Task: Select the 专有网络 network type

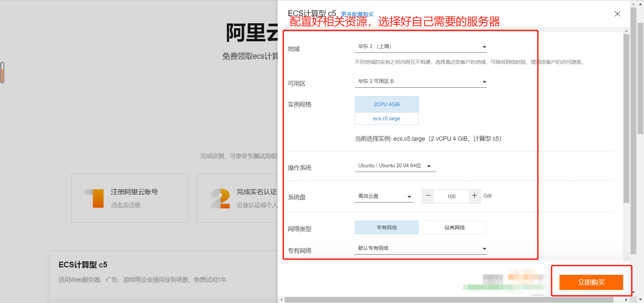Action: point(386,227)
